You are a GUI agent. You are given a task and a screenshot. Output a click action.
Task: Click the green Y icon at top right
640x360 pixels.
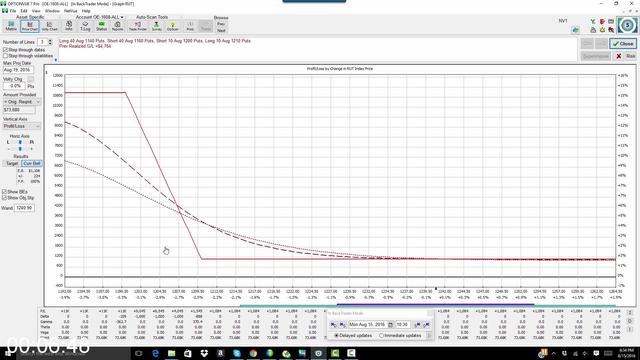593,22
